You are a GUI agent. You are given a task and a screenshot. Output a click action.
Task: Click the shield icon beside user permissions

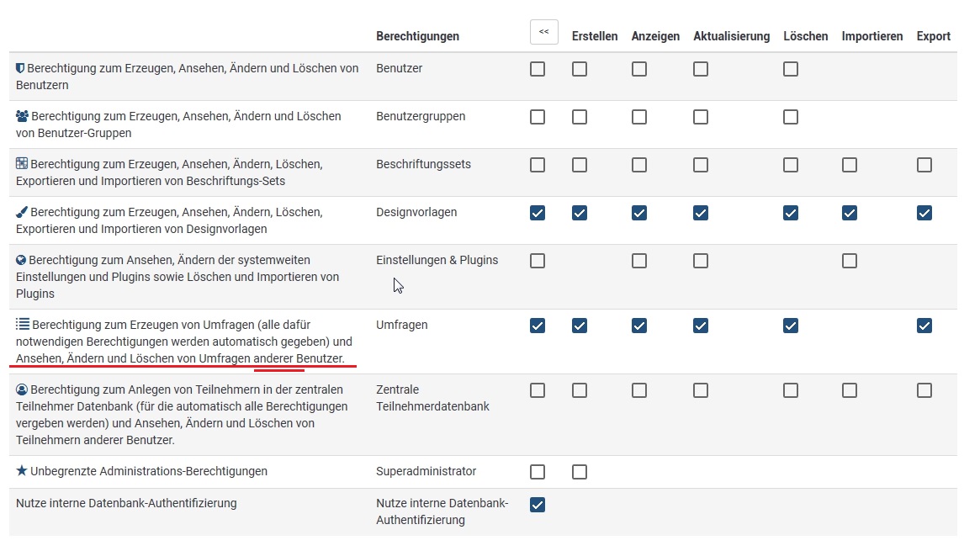(21, 68)
